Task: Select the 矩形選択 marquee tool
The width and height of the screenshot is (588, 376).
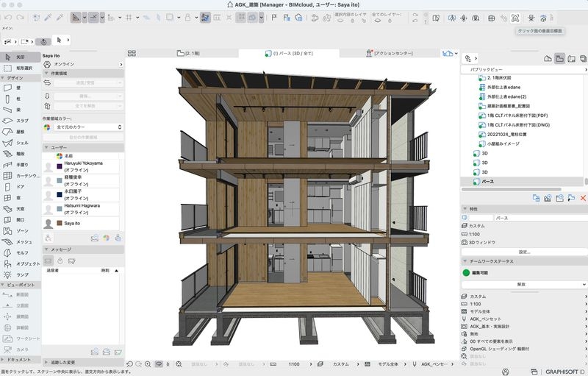Action: [21, 68]
